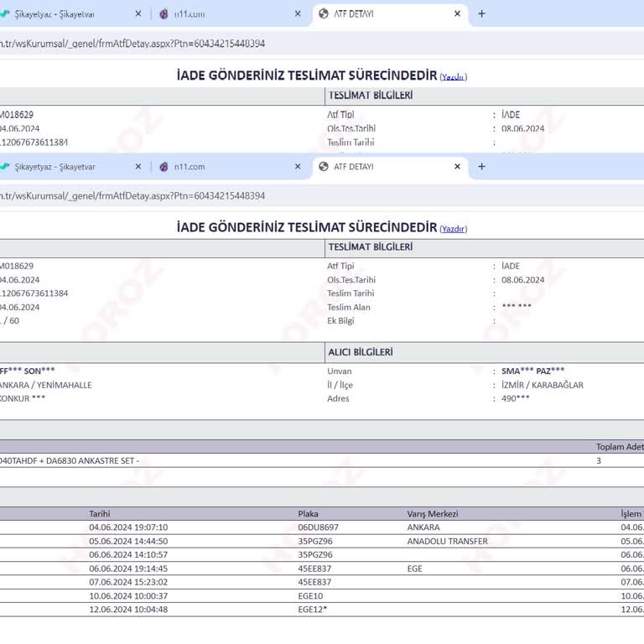Click the Varış Merkezi column header
This screenshot has width=644, height=644.
(x=433, y=513)
